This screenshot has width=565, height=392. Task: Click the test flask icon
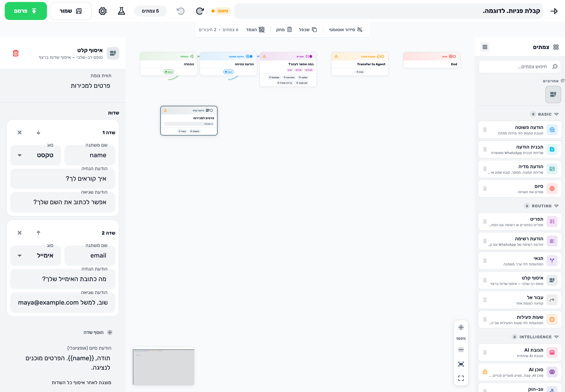click(121, 11)
